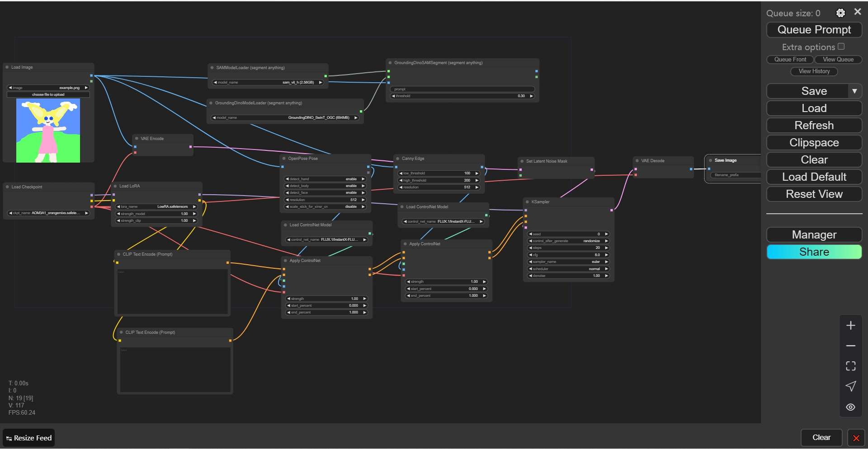The height and width of the screenshot is (449, 868).
Task: Click the filename_prefix field in Save Image
Action: pyautogui.click(x=736, y=175)
